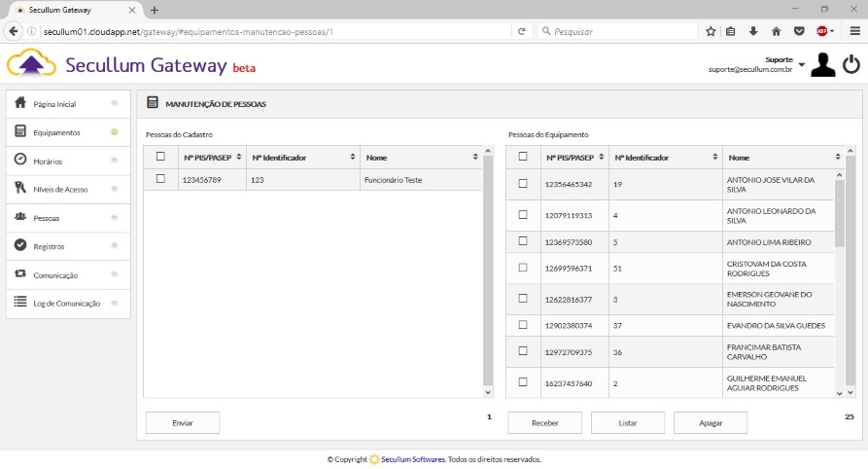
Task: Click the browser bookmark star icon
Action: tap(711, 31)
